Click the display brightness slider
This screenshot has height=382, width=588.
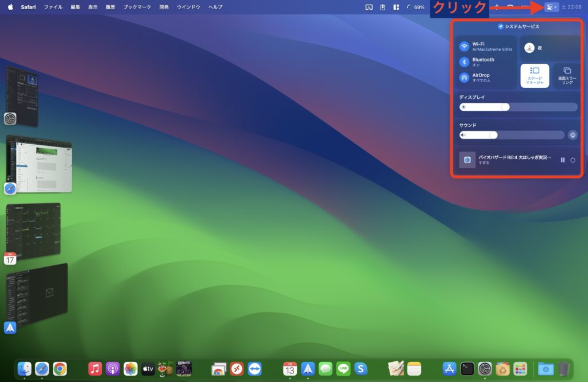519,107
